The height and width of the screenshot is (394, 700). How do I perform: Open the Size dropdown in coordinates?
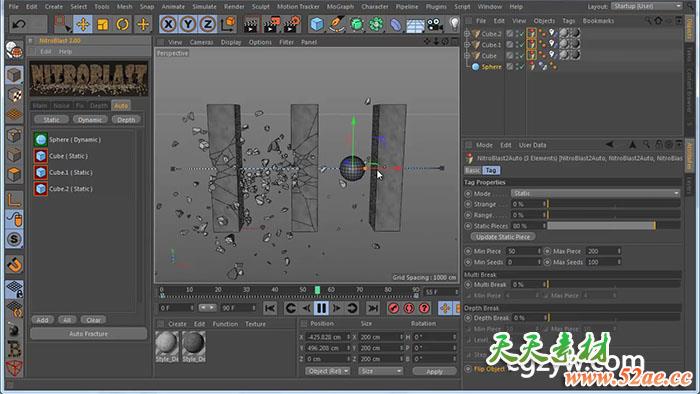(380, 371)
